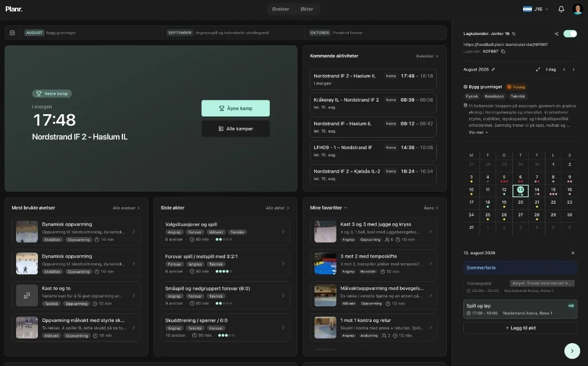Open Nordstrand IF 2 - Haslum IL 17:48 row
The image size is (588, 366).
373,79
